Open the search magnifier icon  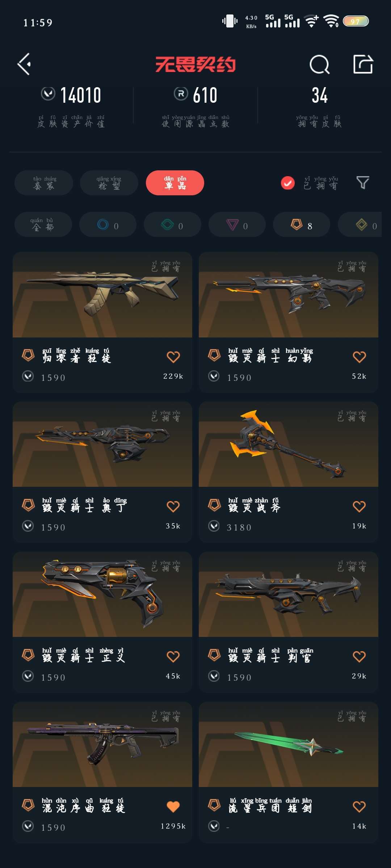pos(320,65)
